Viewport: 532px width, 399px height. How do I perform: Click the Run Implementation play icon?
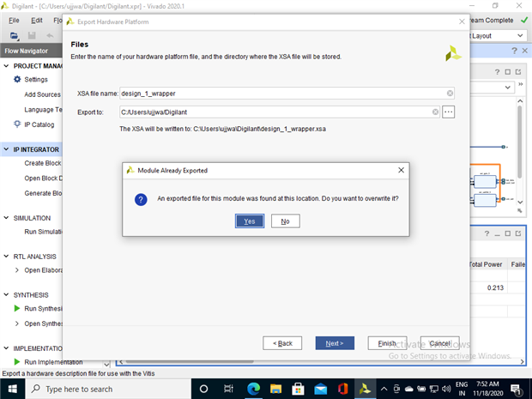click(x=17, y=362)
